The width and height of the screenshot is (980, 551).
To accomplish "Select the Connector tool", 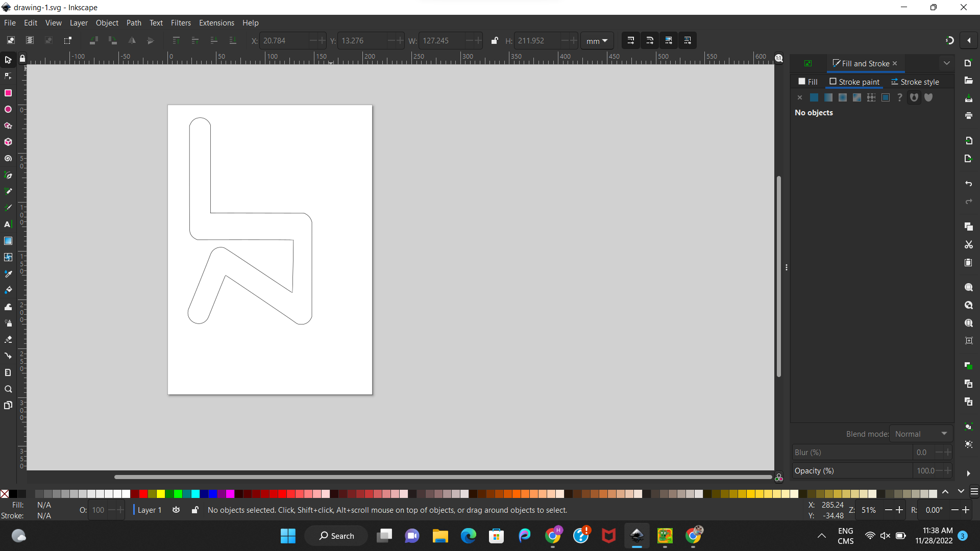I will (x=8, y=356).
